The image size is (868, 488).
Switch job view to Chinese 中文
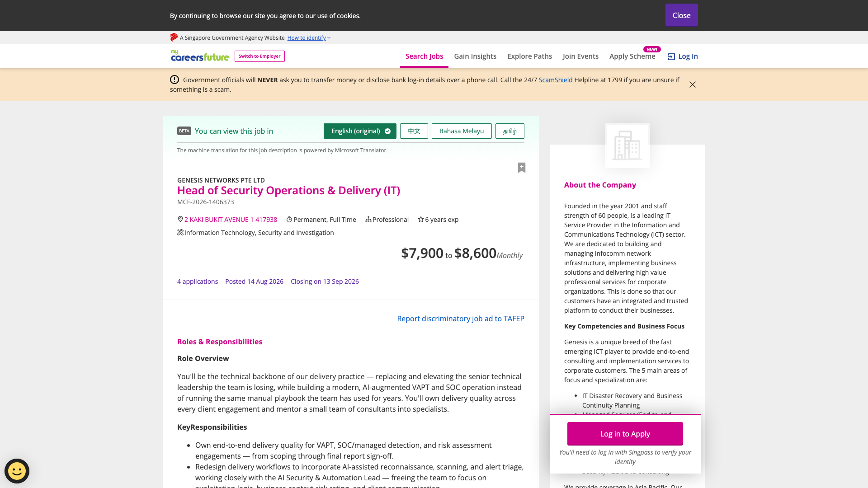[x=414, y=131]
